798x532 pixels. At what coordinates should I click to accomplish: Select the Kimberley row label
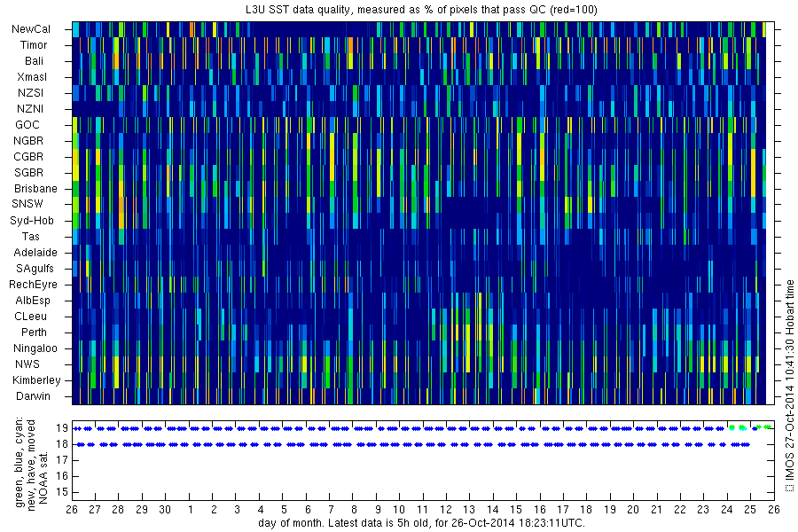coord(36,379)
